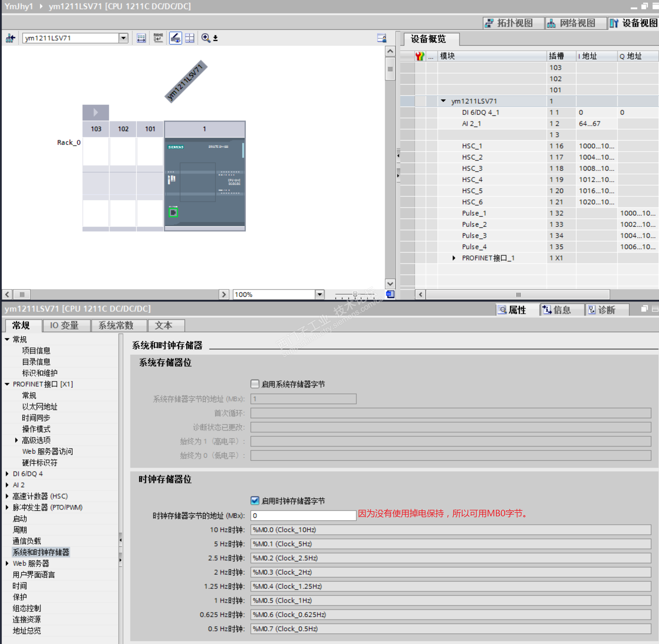The image size is (659, 644).
Task: Uncheck the 启用时钟存储器字节 checkbox
Action: (x=255, y=501)
